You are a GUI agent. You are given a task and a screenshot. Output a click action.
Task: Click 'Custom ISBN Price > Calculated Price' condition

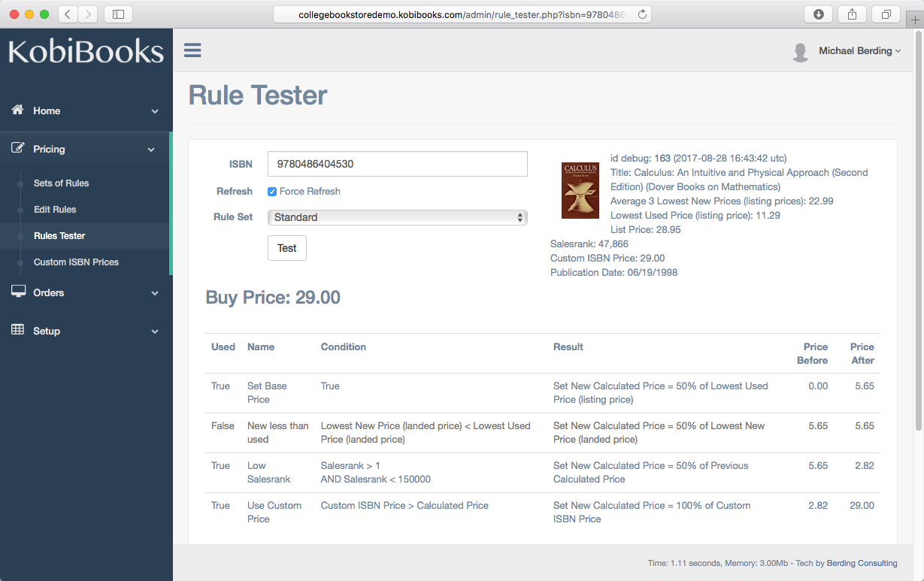404,506
